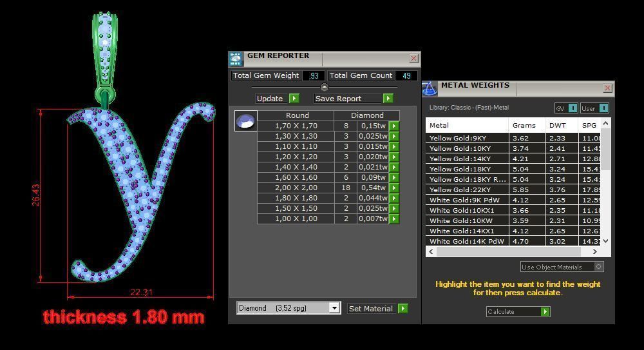Click the Grams column header
The height and width of the screenshot is (350, 644).
pos(527,125)
